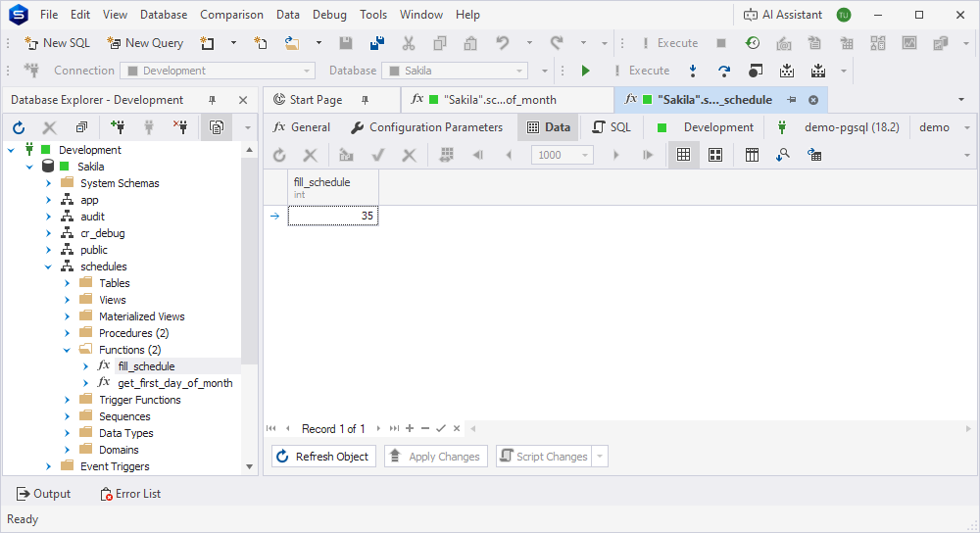Click the Cut scissors icon
980x533 pixels.
click(x=408, y=43)
